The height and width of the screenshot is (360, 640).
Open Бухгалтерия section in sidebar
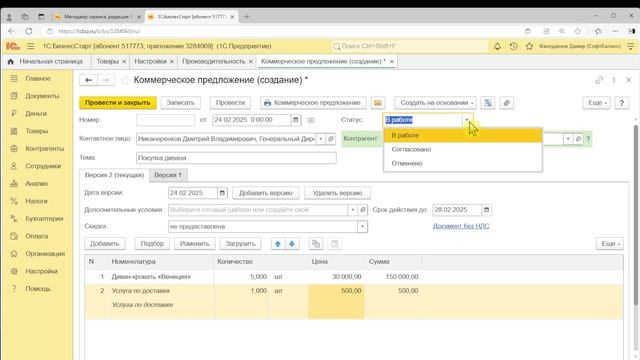[x=44, y=219]
